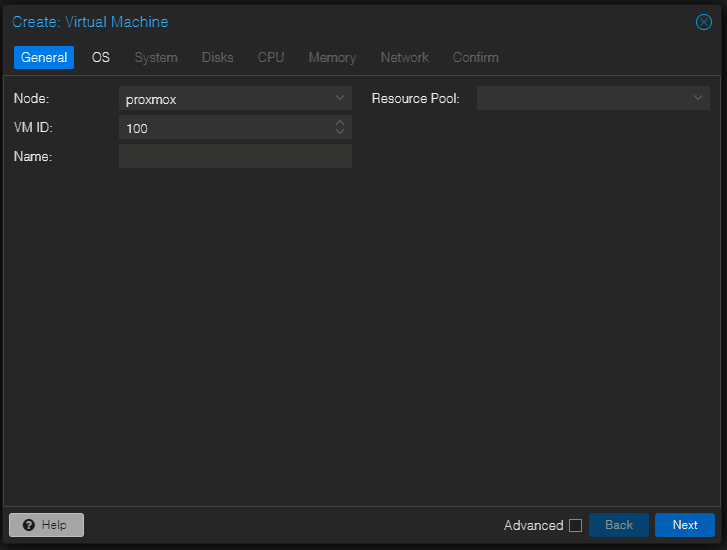
Task: Click the 'VM ID:' label
Action: click(33, 128)
